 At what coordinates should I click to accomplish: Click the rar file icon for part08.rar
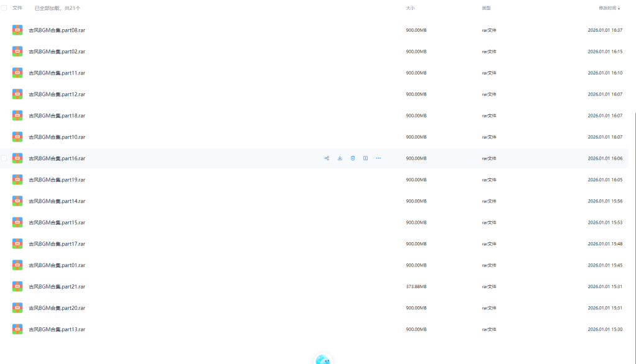[x=17, y=30]
